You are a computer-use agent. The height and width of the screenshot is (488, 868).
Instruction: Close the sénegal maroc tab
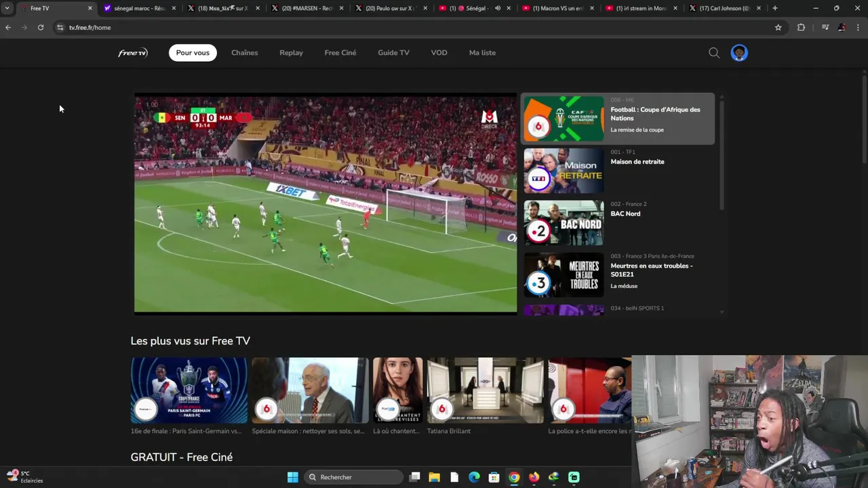[x=174, y=8]
